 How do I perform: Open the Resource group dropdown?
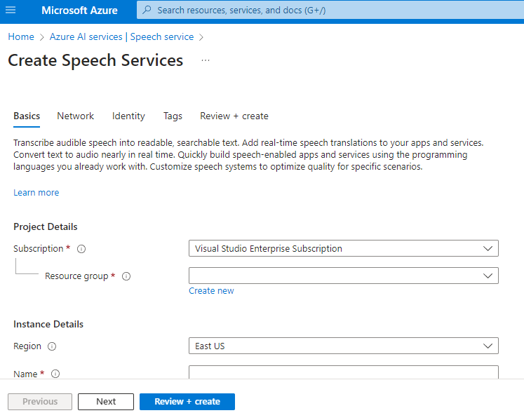tap(343, 276)
